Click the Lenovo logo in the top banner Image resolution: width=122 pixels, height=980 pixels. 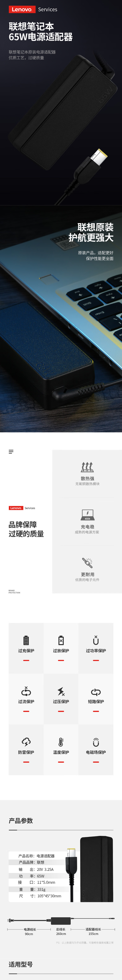point(22,10)
